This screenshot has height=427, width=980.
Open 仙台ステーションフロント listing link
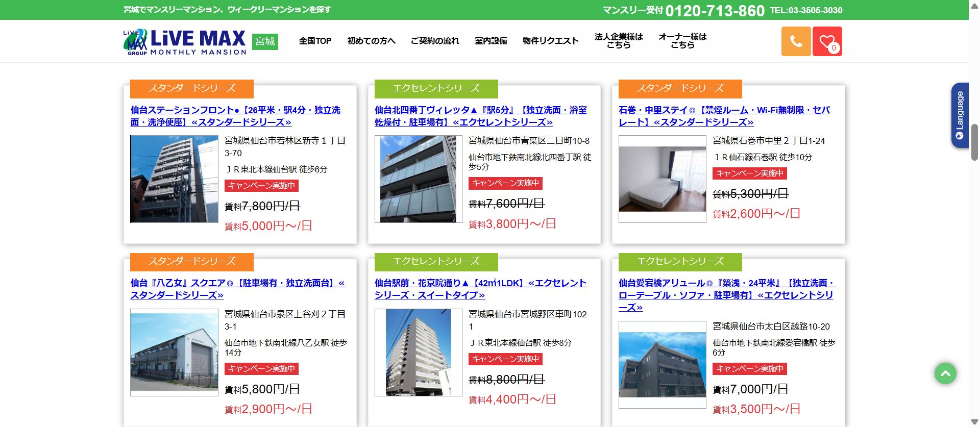pyautogui.click(x=235, y=116)
